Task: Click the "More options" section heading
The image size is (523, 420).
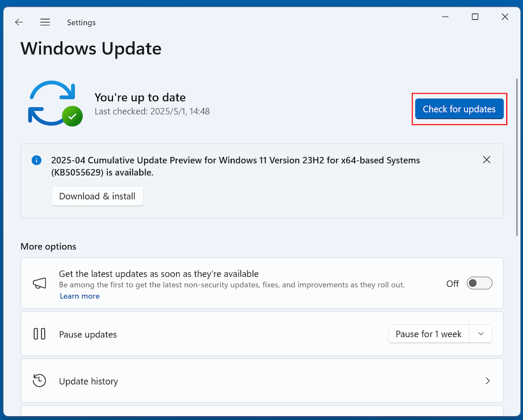Action: click(48, 246)
